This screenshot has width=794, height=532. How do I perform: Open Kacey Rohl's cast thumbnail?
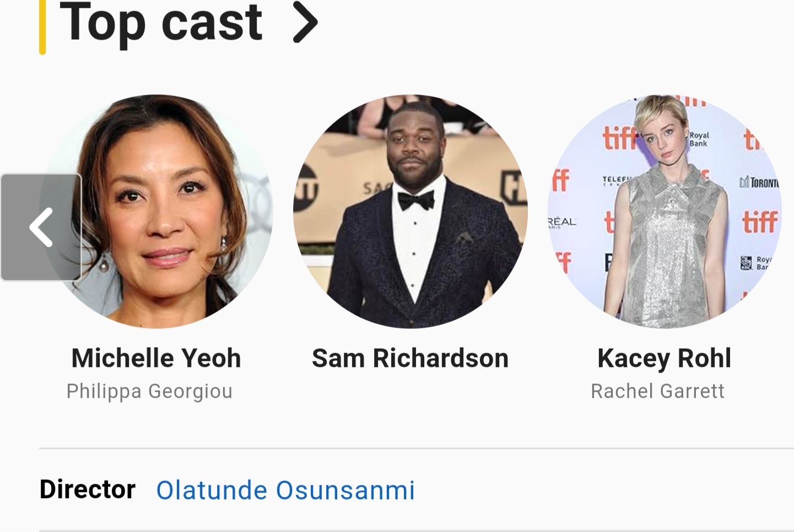pos(665,211)
